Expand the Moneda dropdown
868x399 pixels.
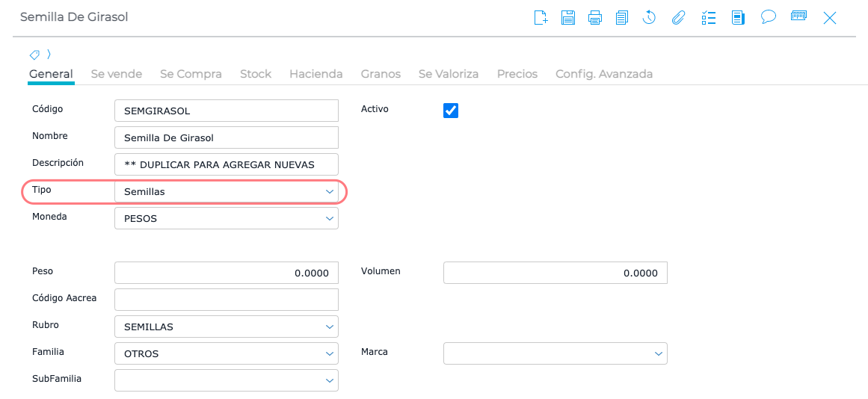click(x=226, y=219)
